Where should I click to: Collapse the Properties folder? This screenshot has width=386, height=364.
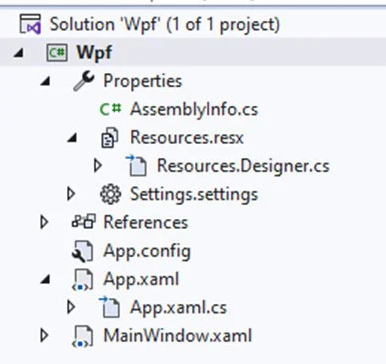[45, 82]
